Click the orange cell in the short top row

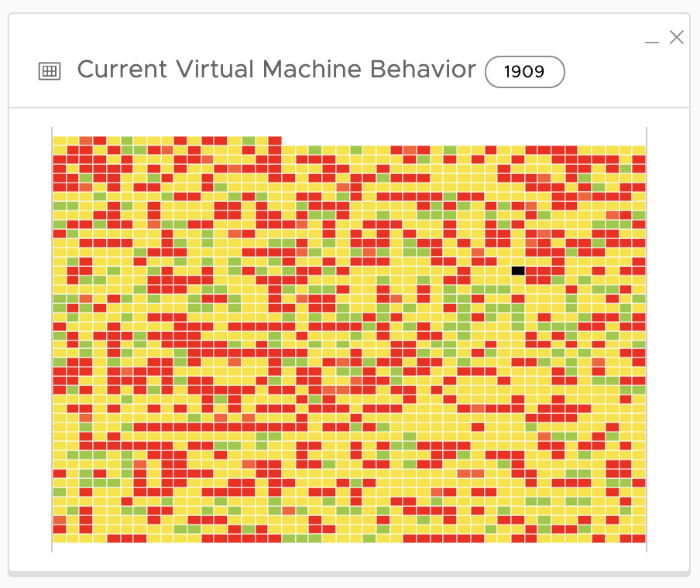tap(86, 141)
